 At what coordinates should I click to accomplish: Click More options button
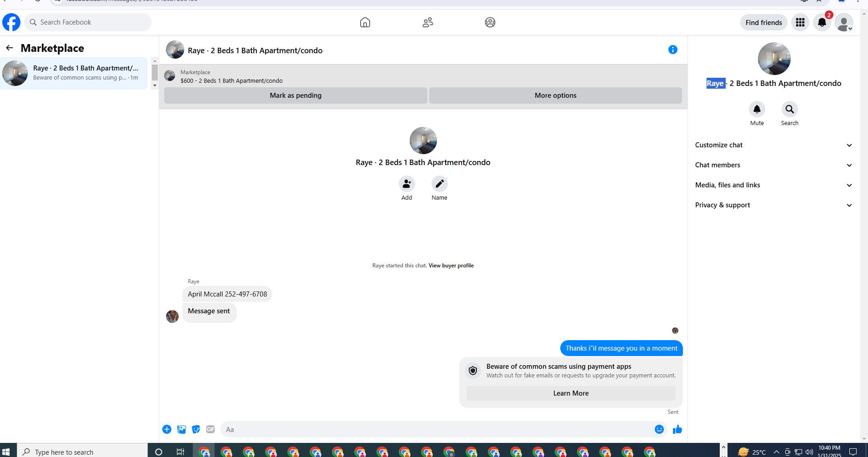556,95
